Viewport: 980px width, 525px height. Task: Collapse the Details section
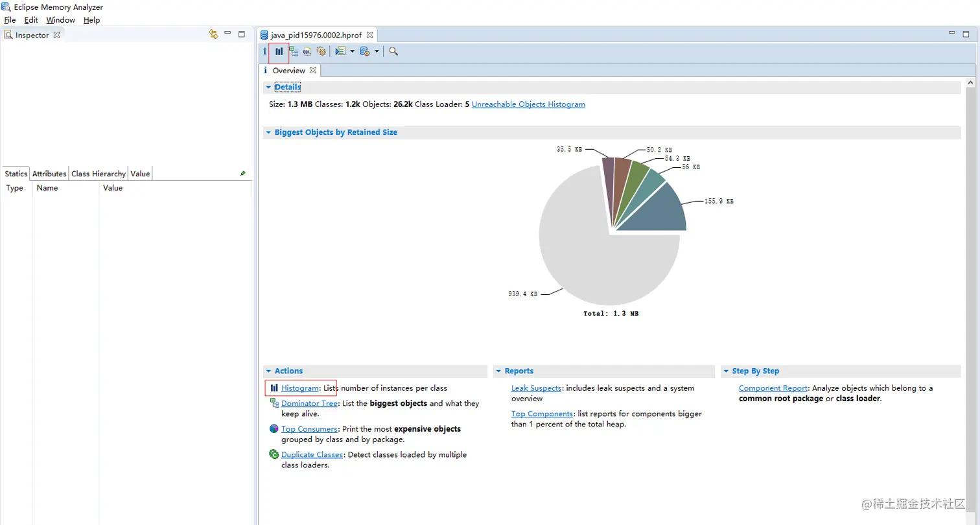(x=268, y=87)
